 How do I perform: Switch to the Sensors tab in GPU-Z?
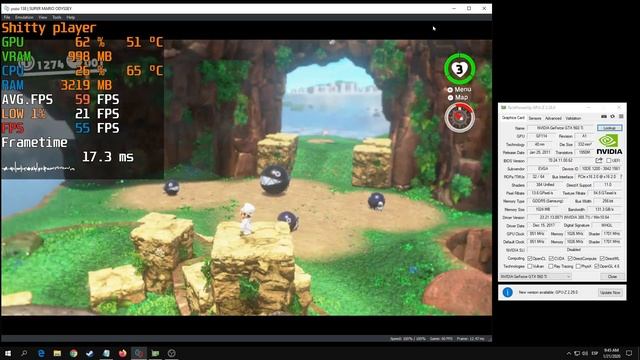pos(535,118)
